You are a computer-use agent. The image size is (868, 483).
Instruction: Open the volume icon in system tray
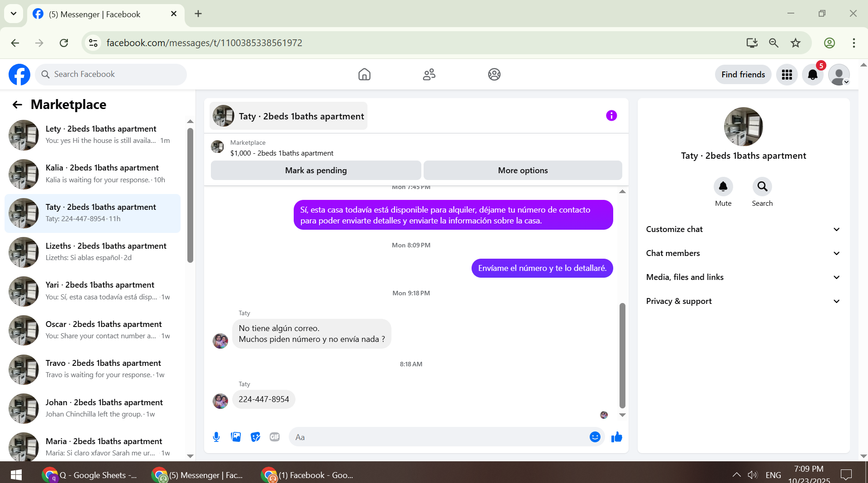[752, 475]
